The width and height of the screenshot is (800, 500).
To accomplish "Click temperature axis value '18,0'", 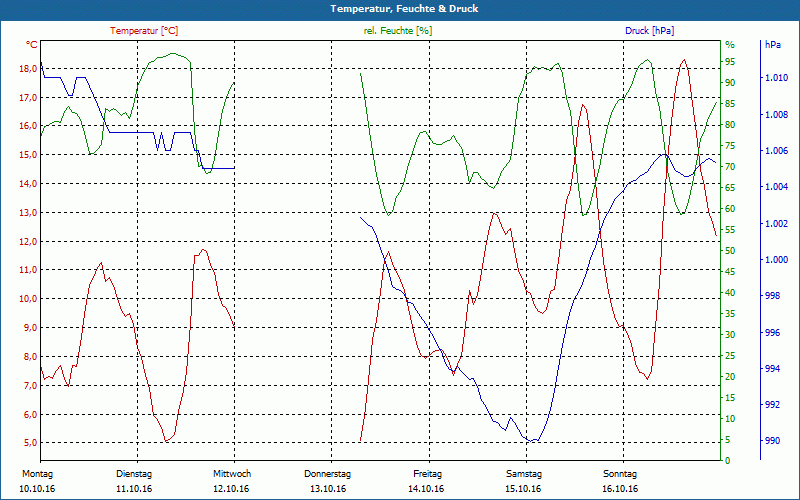I will 28,69.
